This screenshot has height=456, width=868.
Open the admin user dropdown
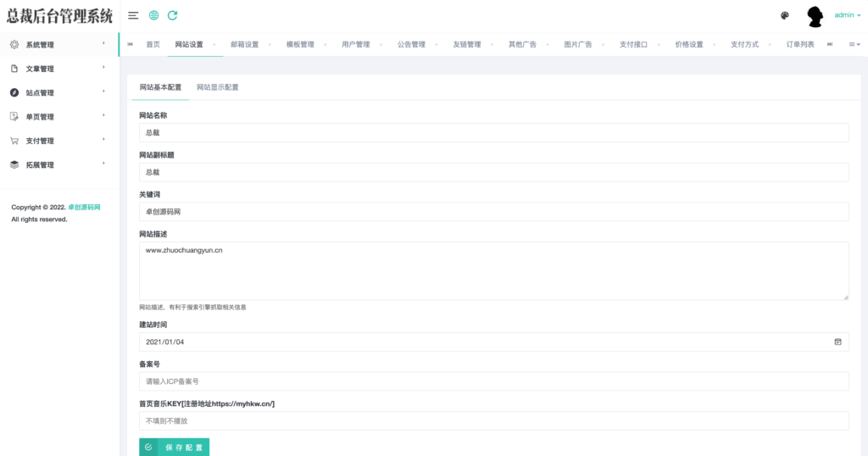(848, 15)
